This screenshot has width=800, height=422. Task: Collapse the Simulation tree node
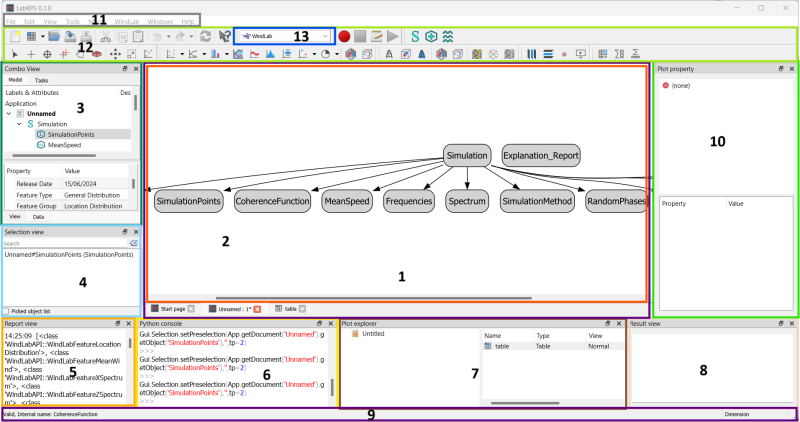coord(19,124)
